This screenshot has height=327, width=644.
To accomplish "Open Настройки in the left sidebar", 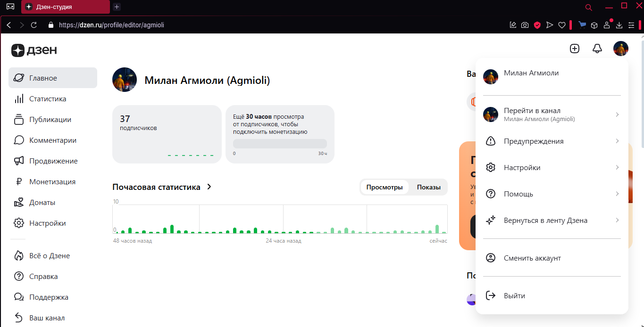I will [53, 223].
